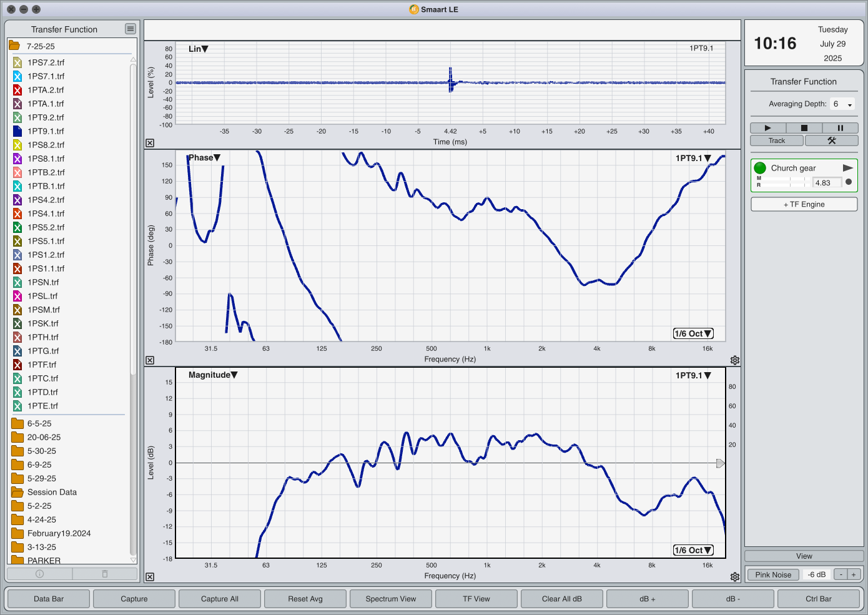Click the icon beside 1PTC.trf

(17, 378)
